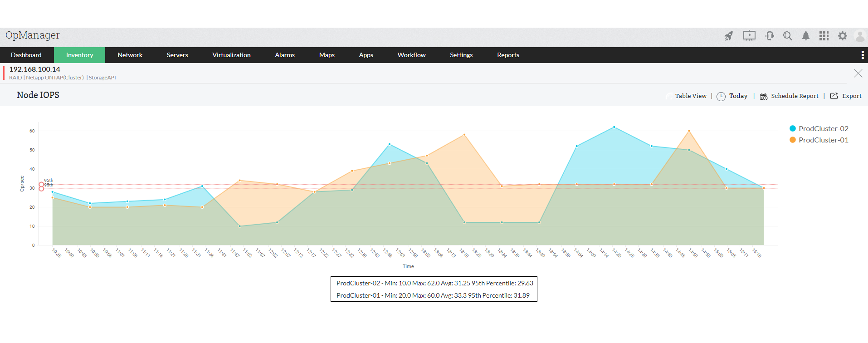Open the settings gear icon
This screenshot has width=868, height=343.
(x=843, y=36)
